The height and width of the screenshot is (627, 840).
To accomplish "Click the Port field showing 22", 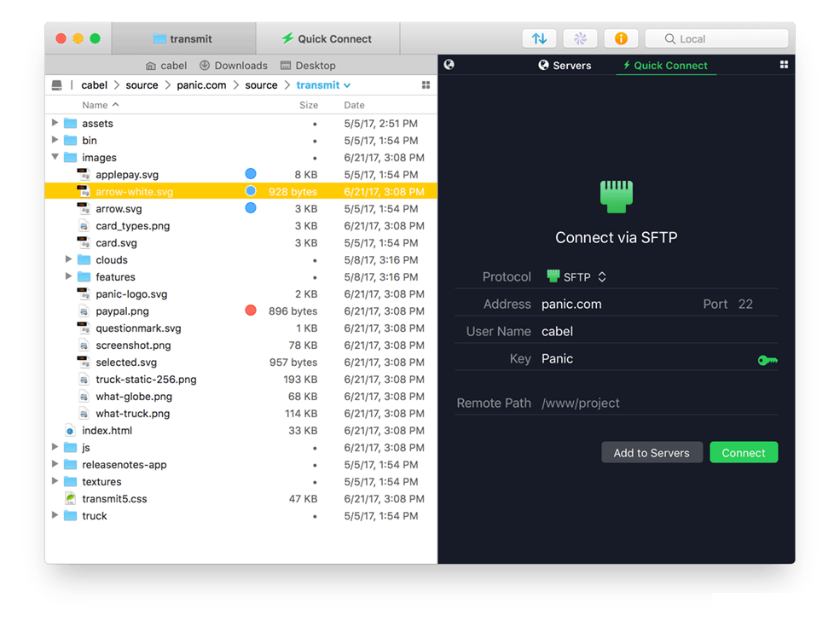I will (x=745, y=305).
